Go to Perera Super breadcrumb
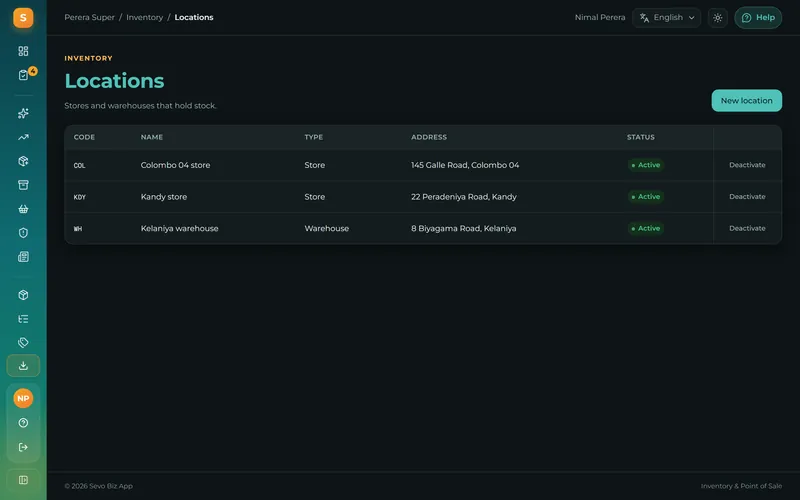Viewport: 800px width, 500px height. tap(89, 17)
